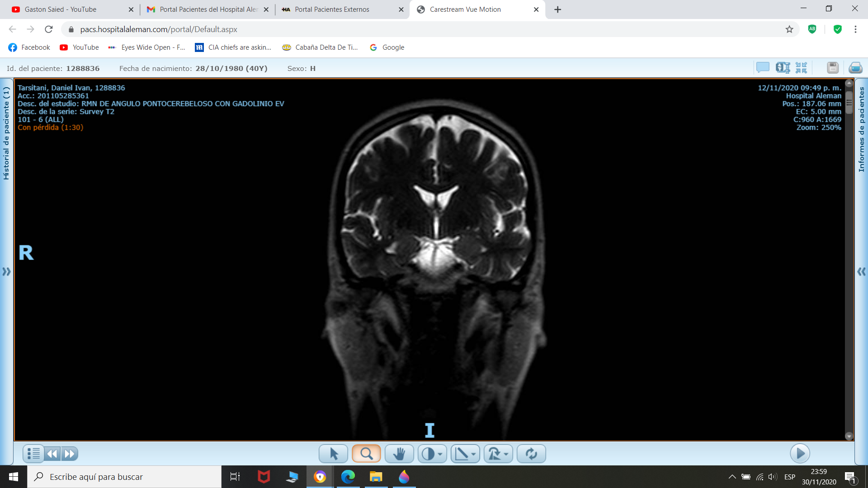Click the site padlock icon
868x488 pixels.
tap(71, 29)
